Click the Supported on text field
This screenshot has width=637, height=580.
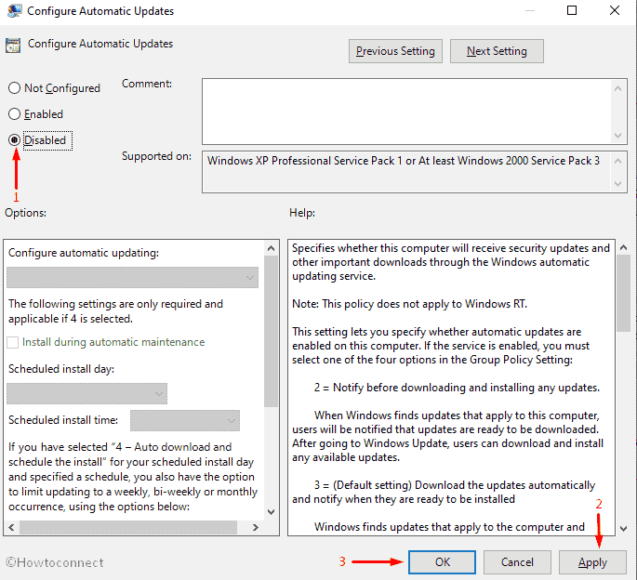point(406,172)
